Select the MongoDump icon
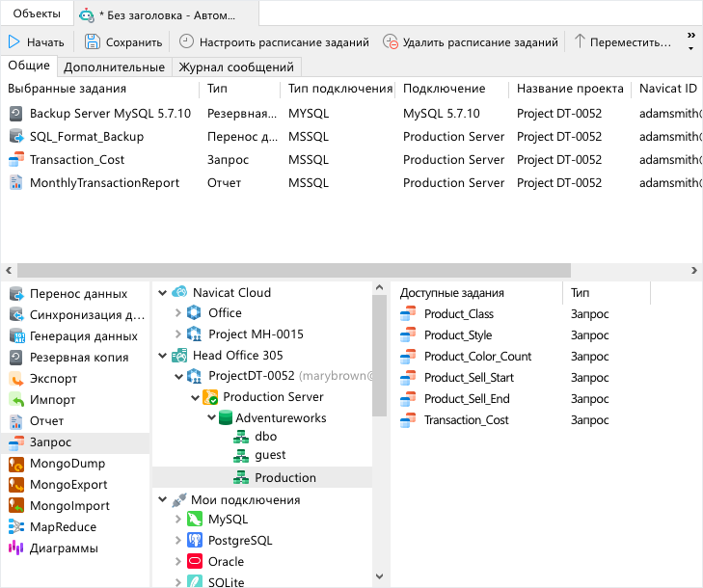Viewport: 703px width, 588px height. pyautogui.click(x=16, y=464)
